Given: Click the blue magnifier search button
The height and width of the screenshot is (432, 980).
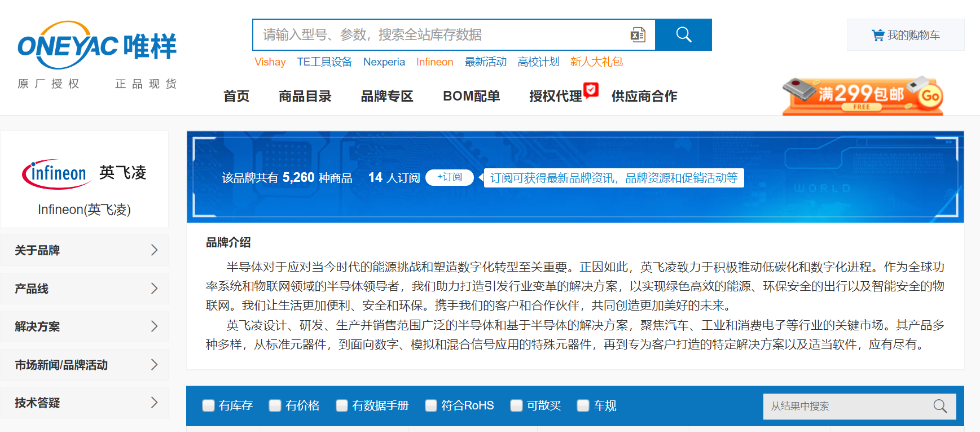Looking at the screenshot, I should 683,35.
